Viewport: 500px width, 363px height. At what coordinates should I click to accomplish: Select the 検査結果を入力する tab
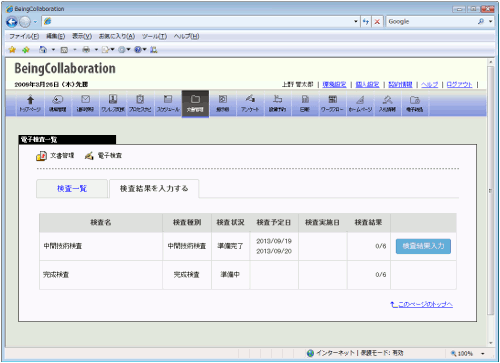tap(154, 189)
